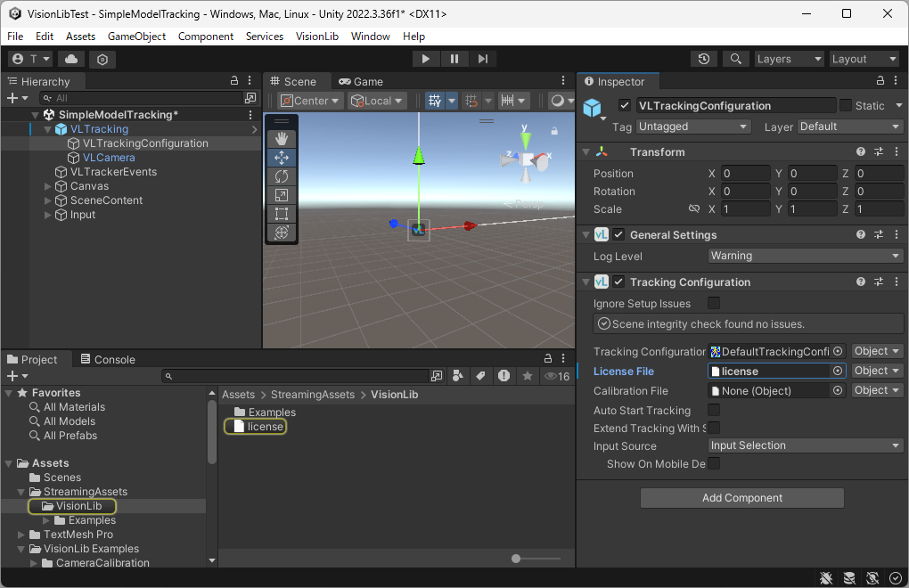Open the global search magnifier

[x=735, y=59]
